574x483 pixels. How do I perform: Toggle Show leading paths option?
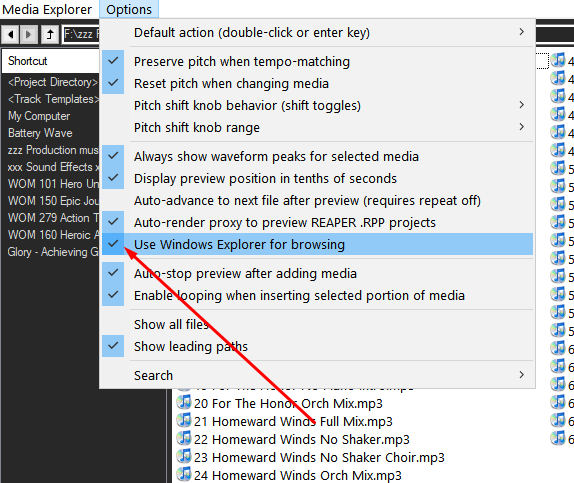coord(317,346)
